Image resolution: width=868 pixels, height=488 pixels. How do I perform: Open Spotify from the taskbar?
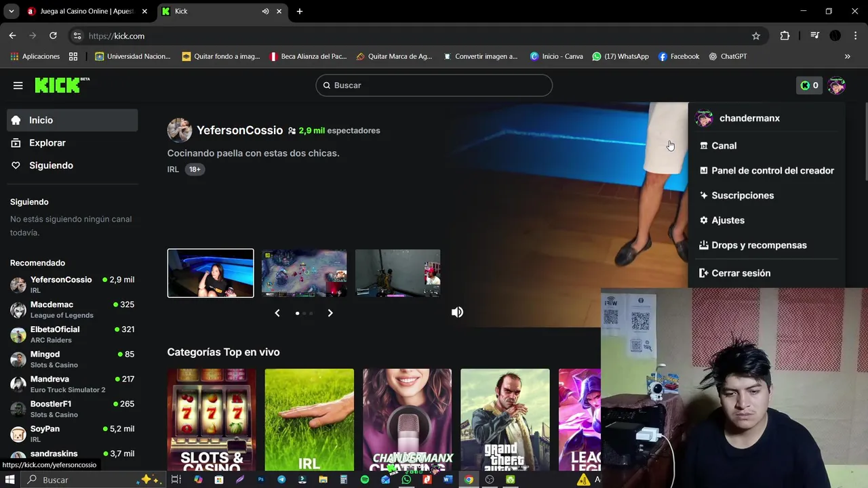point(365,479)
